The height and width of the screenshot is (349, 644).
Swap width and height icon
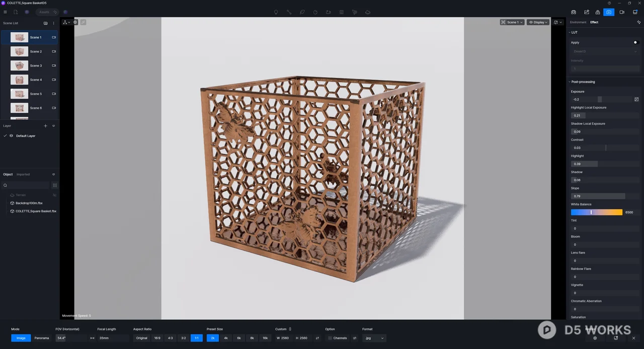tap(317, 338)
